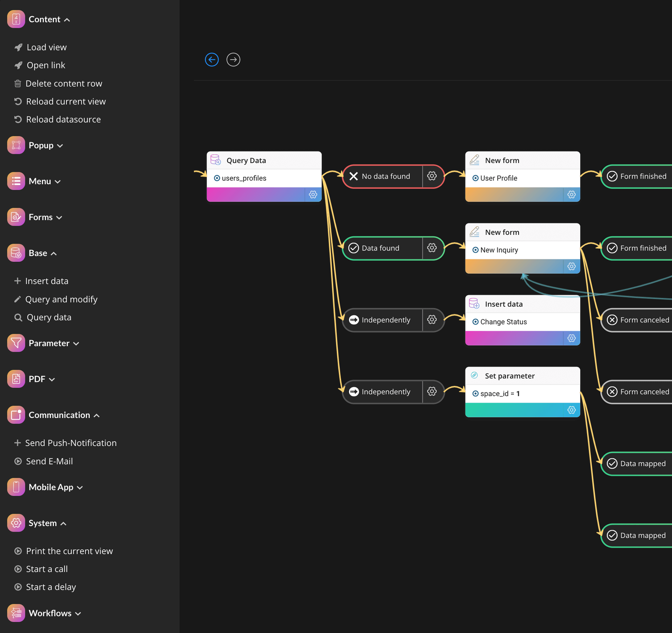Click the Communication category icon
This screenshot has width=672, height=633.
pyautogui.click(x=16, y=415)
